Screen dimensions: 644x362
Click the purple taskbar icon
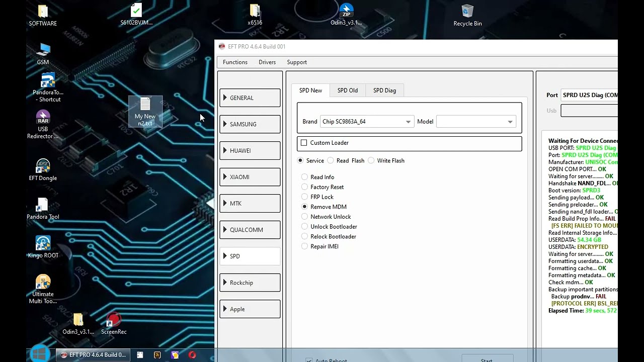(x=175, y=355)
